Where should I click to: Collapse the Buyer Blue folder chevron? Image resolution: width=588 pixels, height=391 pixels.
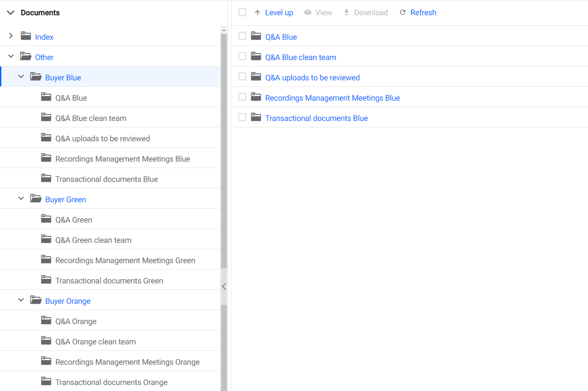pos(21,77)
